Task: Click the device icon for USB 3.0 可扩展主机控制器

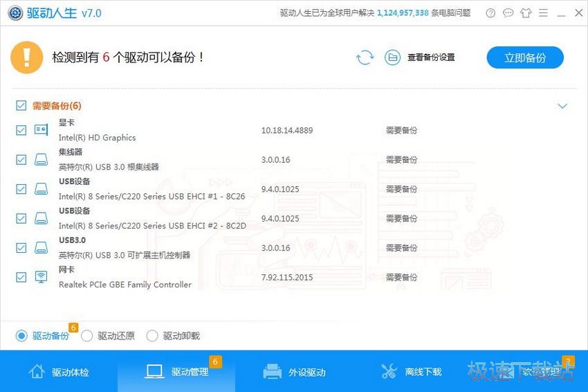Action: click(41, 247)
